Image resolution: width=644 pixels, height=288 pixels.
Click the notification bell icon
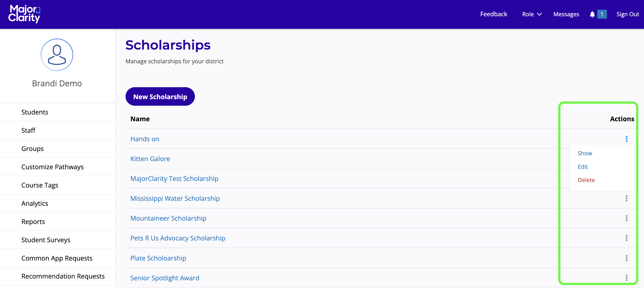click(x=592, y=14)
